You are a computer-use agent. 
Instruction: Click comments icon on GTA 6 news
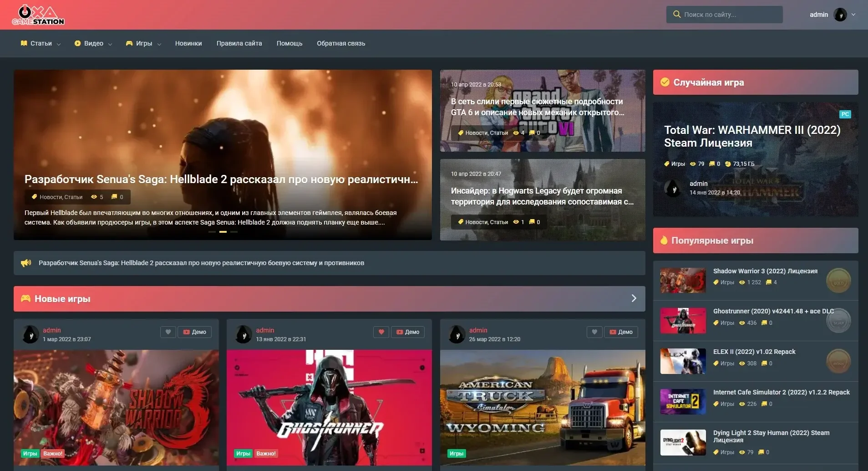532,133
